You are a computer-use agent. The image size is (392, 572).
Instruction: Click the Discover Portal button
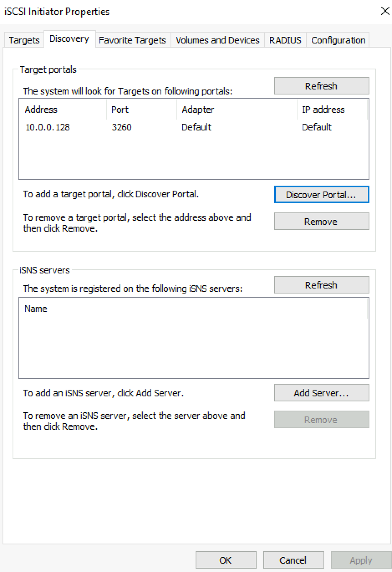tap(321, 194)
